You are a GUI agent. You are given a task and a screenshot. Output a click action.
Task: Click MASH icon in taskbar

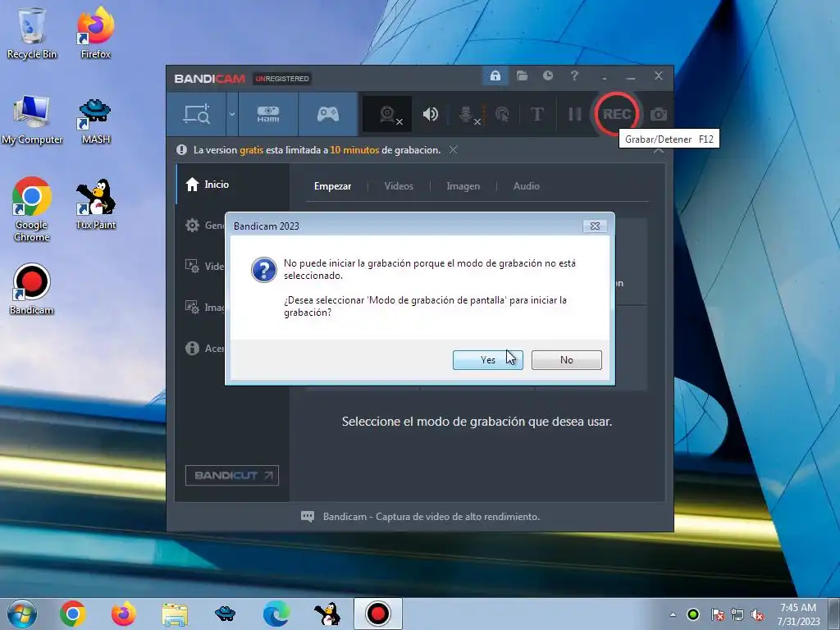(225, 614)
